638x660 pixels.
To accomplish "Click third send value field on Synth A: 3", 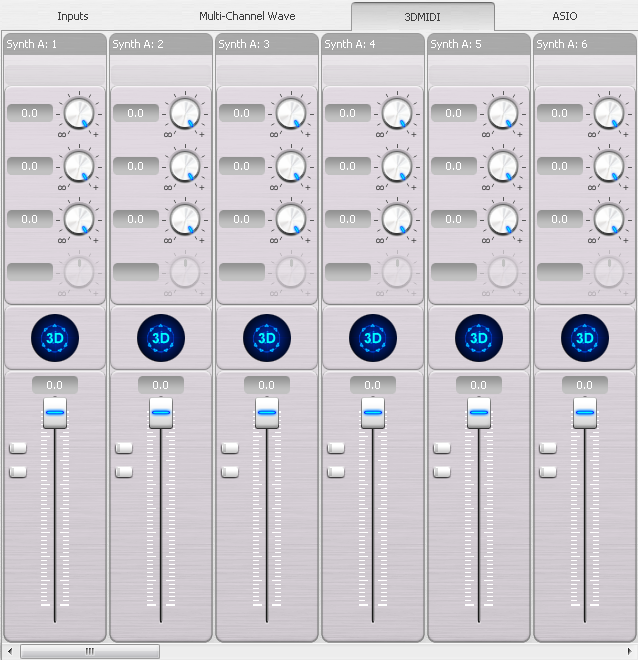I will tap(242, 219).
